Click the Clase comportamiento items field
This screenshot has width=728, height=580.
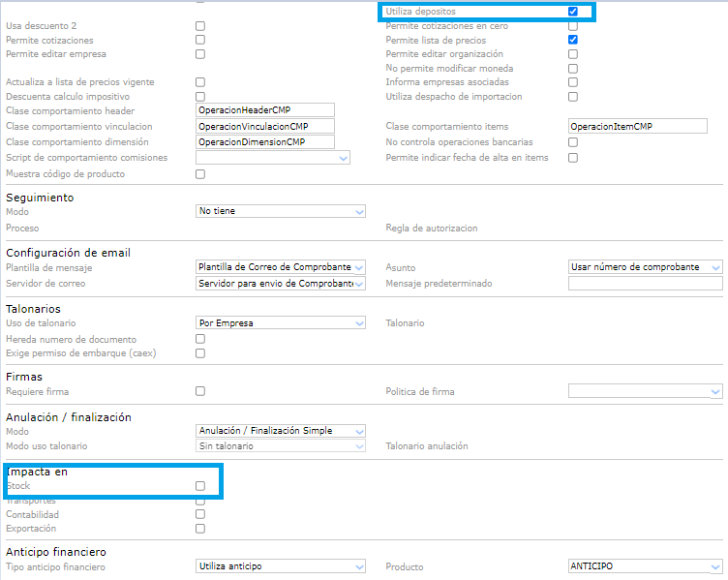tap(638, 127)
